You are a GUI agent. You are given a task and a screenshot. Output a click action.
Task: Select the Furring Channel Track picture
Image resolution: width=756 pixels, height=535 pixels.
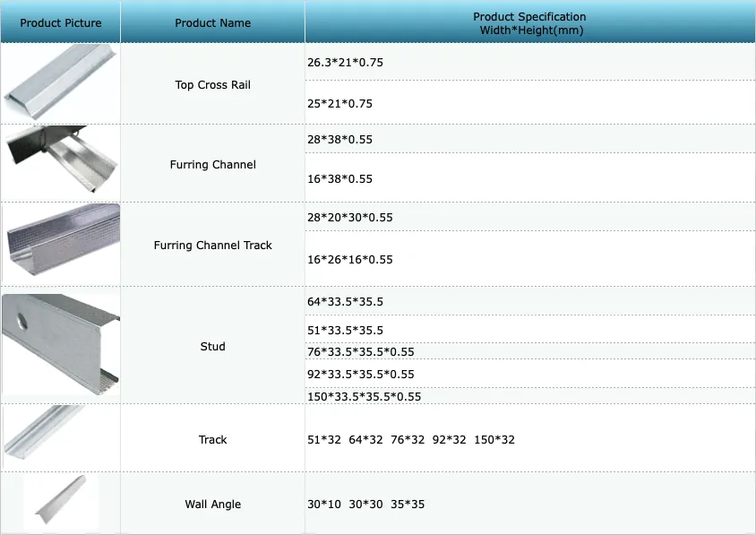pyautogui.click(x=61, y=241)
